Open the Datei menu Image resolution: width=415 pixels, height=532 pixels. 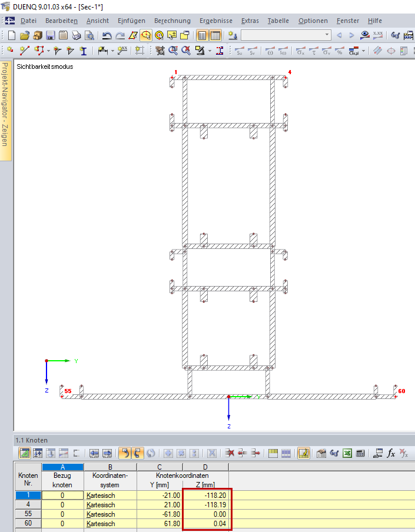point(28,21)
